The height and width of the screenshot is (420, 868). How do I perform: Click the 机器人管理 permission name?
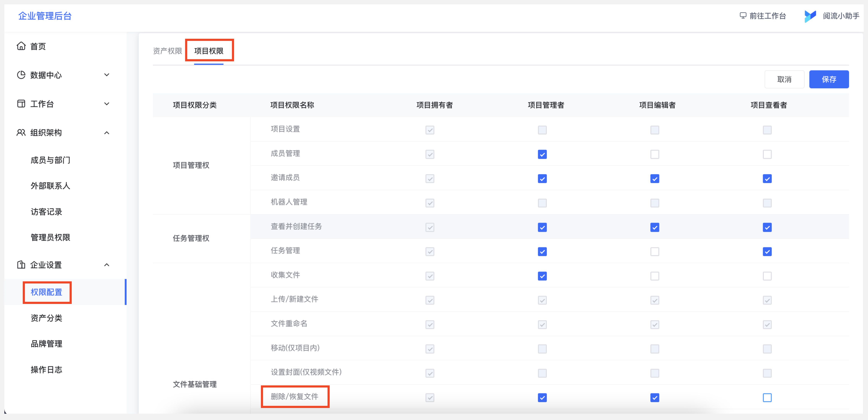[289, 202]
